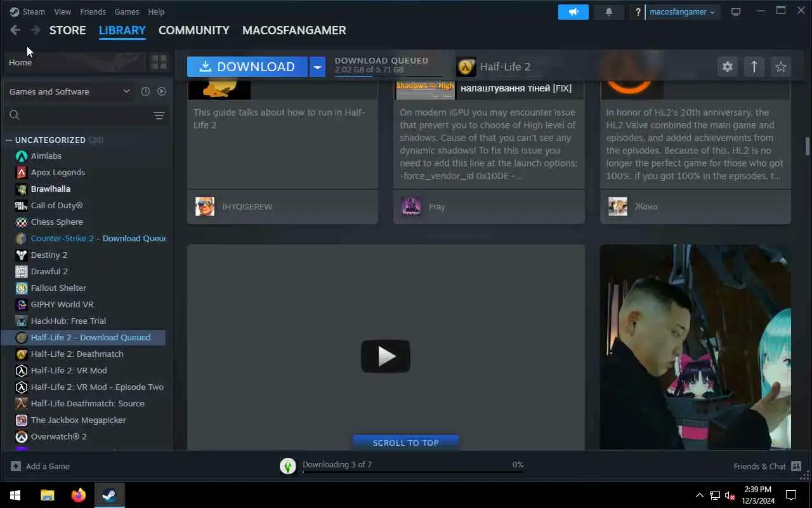Click the Apex Legends game icon
812x508 pixels.
(22, 172)
